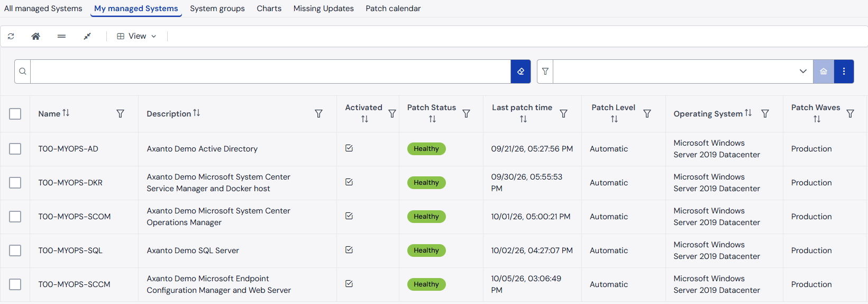The image size is (868, 304).
Task: Toggle Activated checkmark for TOO-MYOPS-AD
Action: (x=349, y=148)
